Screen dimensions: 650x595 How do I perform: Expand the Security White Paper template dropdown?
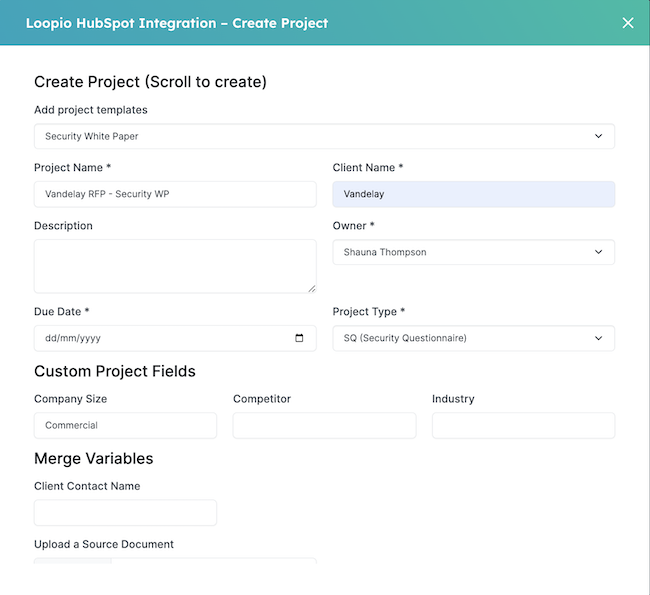324,136
